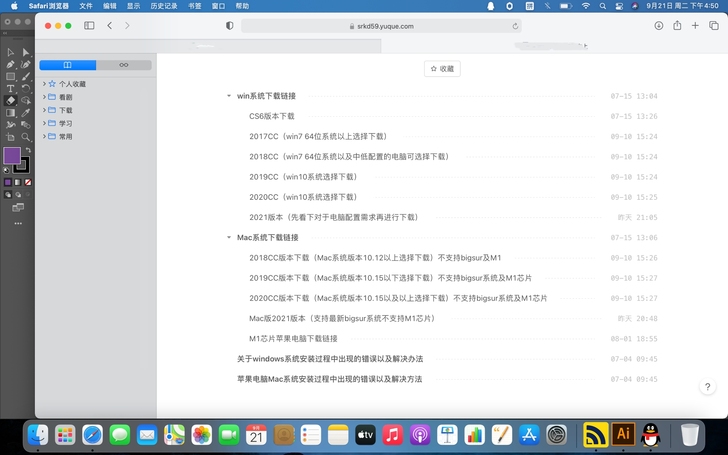Go forward in Safari

click(x=127, y=26)
